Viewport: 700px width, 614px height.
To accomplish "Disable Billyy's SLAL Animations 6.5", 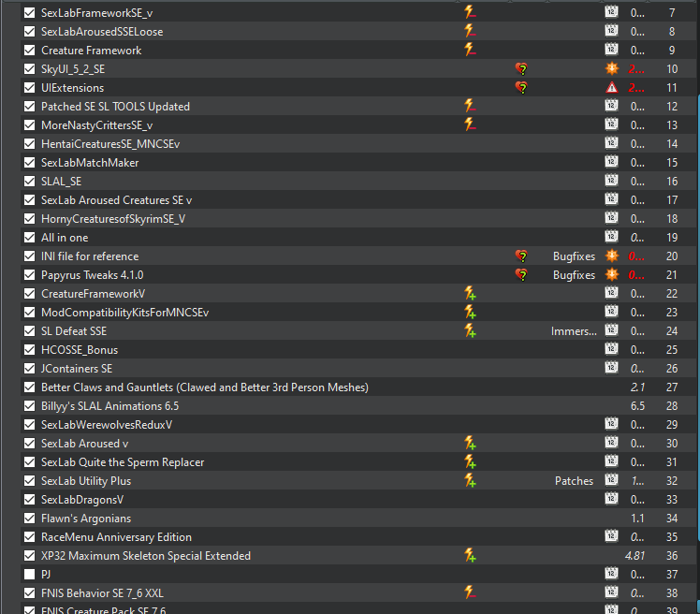I will (x=29, y=406).
